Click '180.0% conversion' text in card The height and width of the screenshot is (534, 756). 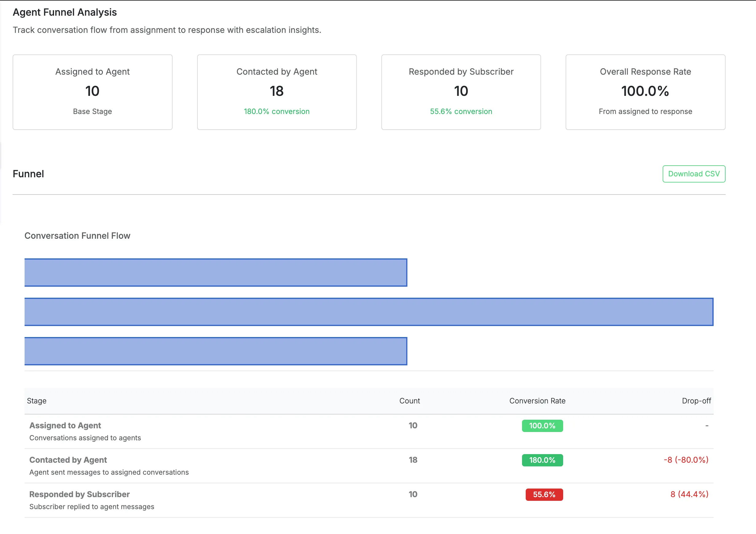pos(277,111)
